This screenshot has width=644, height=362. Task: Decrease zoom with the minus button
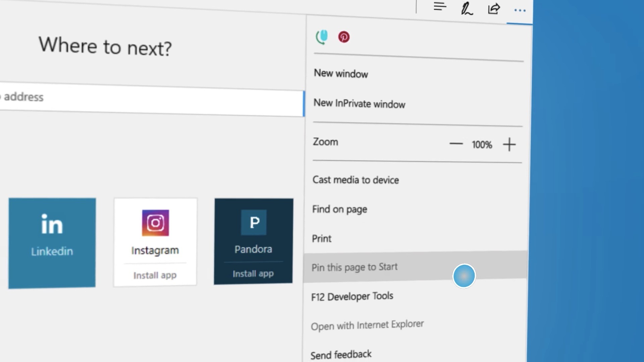click(x=456, y=144)
